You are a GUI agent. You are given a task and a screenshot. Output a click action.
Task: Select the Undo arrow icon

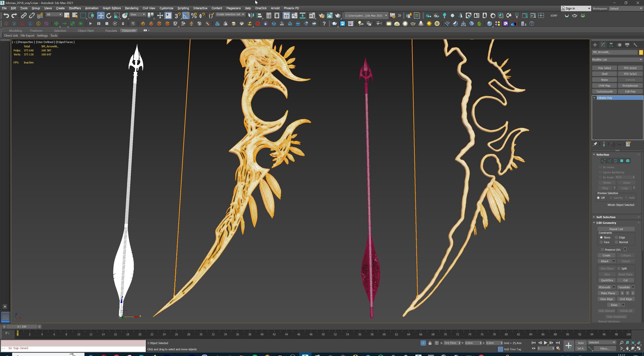click(x=6, y=15)
